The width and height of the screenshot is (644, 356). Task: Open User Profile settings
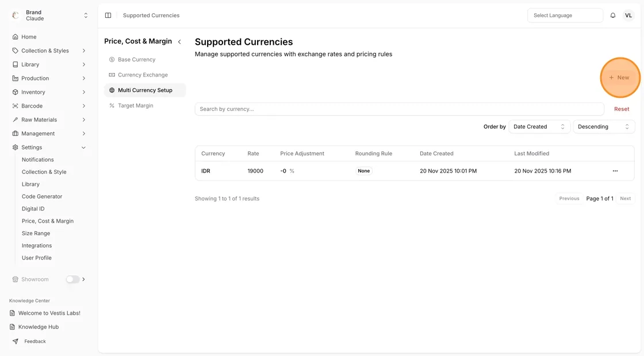(x=37, y=258)
